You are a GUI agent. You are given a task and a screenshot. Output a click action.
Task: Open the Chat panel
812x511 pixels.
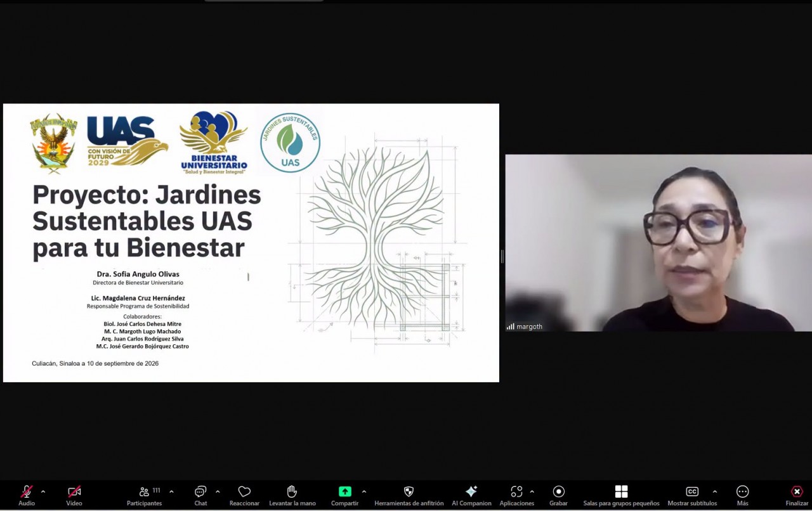pos(200,495)
